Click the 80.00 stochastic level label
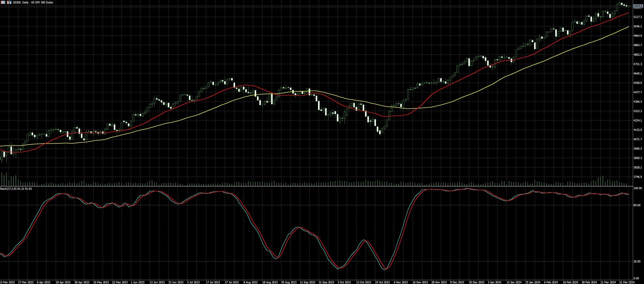This screenshot has width=644, height=284. (637, 205)
